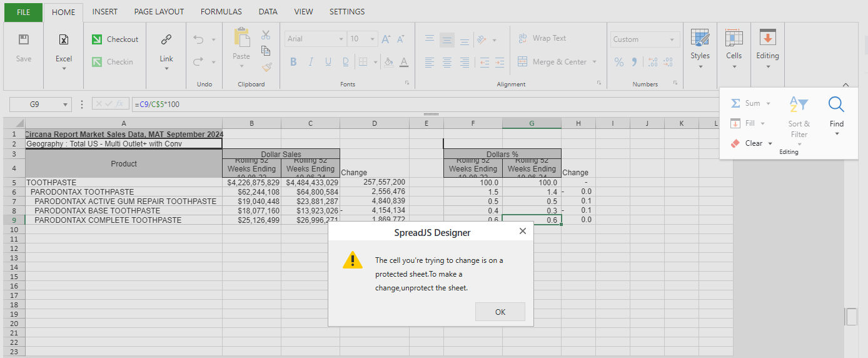This screenshot has height=358, width=868.
Task: Click the Save icon in the ribbon
Action: pos(24,39)
